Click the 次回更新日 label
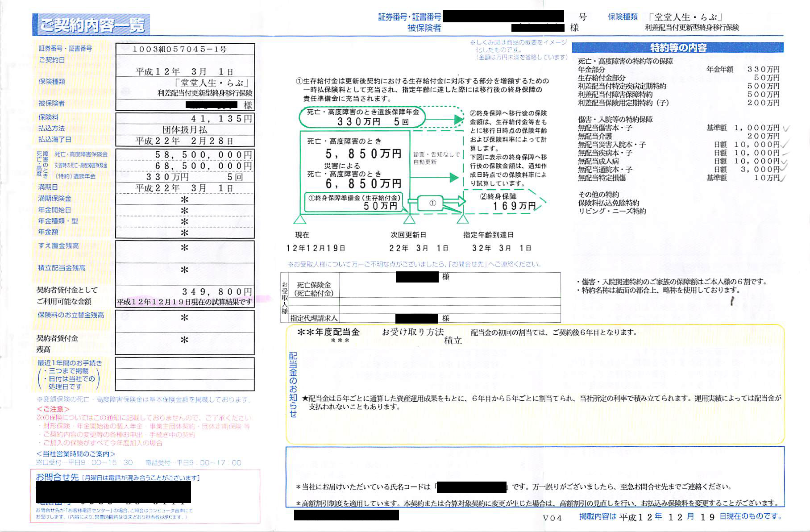The image size is (810, 532). (x=408, y=235)
